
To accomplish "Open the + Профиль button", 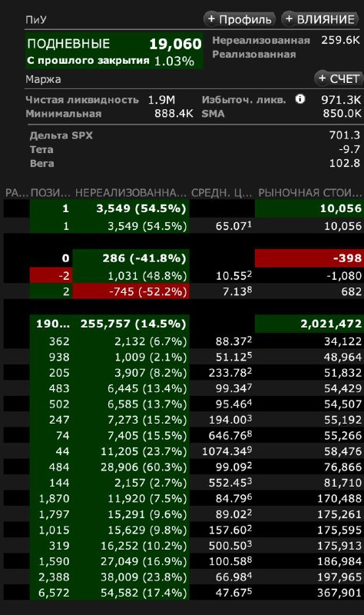I will pos(240,19).
